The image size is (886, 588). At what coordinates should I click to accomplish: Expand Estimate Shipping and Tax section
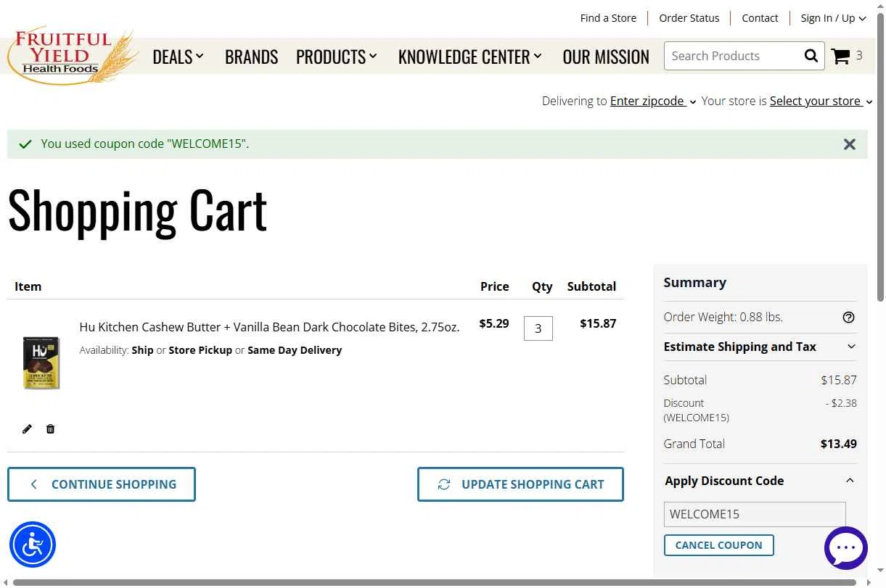coord(760,347)
